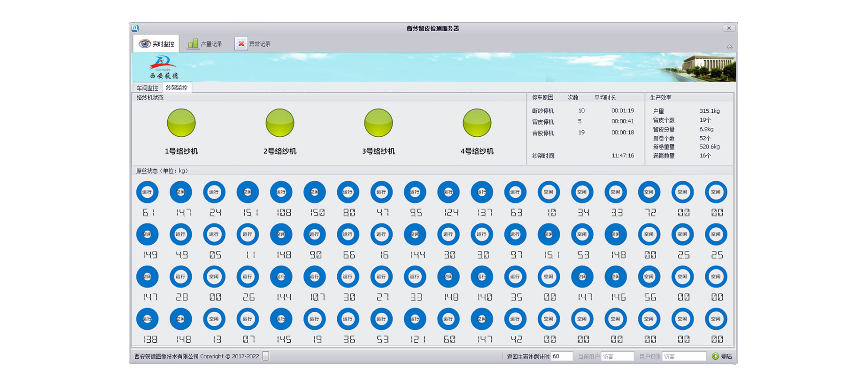This screenshot has width=868, height=387.
Task: Toggle the small box beside the copyright text
Action: coord(266,356)
